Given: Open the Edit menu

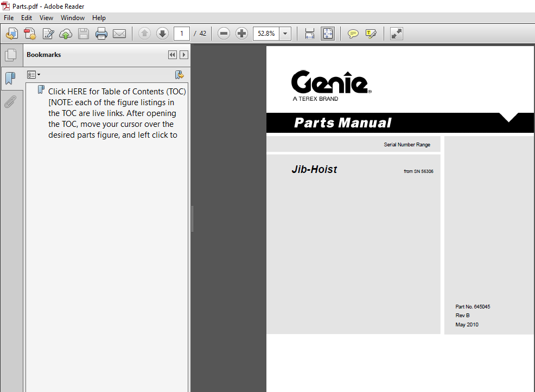Looking at the screenshot, I should [x=26, y=18].
